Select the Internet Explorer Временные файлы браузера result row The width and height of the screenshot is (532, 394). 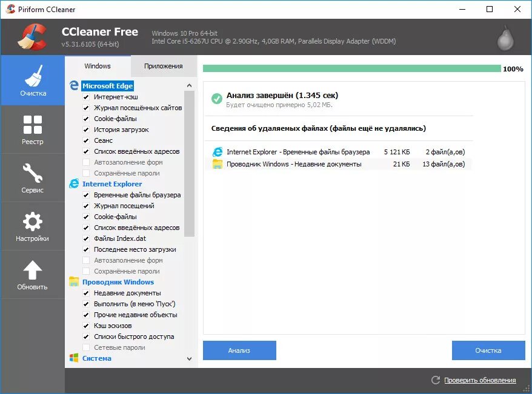[x=339, y=152]
